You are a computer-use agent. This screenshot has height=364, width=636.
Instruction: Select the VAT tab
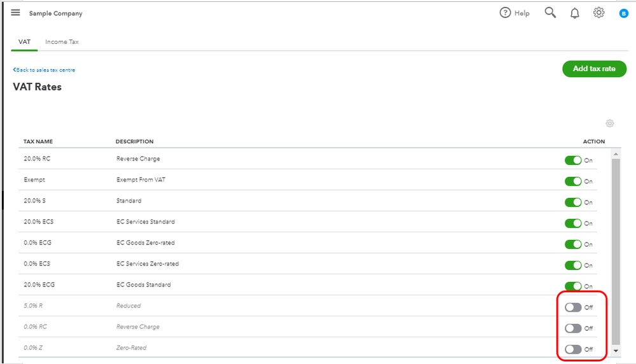pyautogui.click(x=24, y=42)
